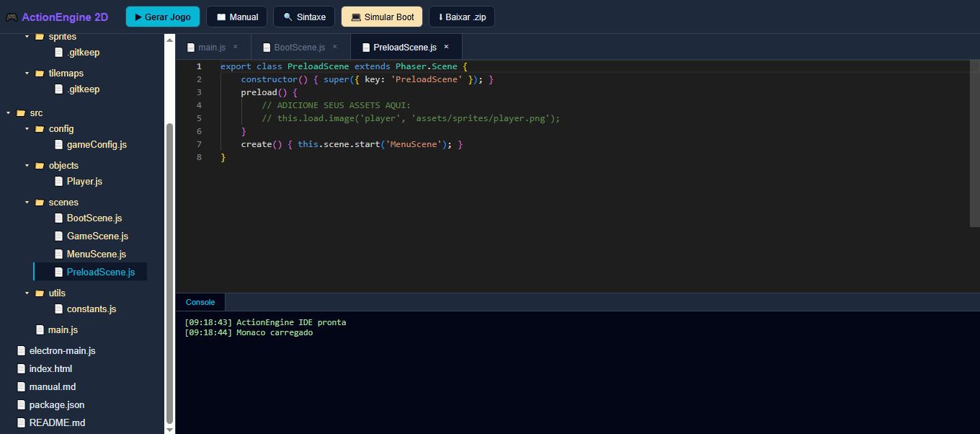Viewport: 980px width, 434px height.
Task: Click the BootScene.js file icon in tree
Action: pos(59,218)
